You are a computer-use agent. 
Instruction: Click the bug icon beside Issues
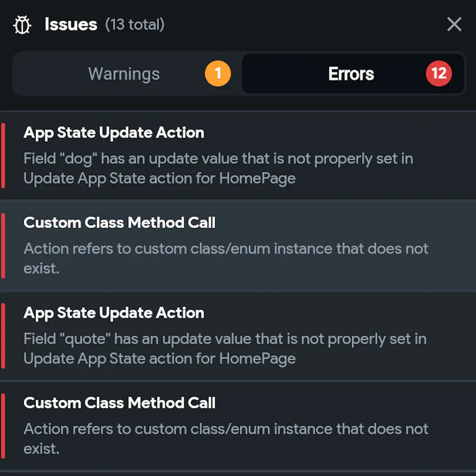pos(22,25)
